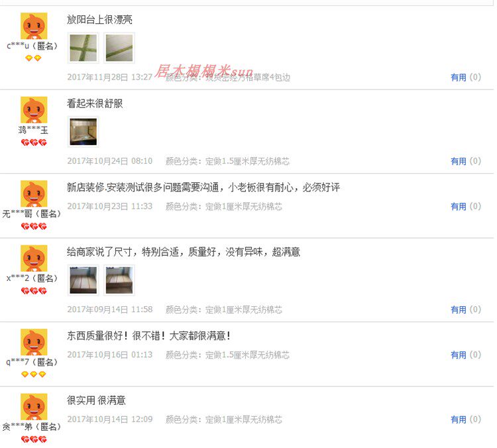Click avatar of reviewer x***2
The width and height of the screenshot is (497, 448).
pos(34,258)
